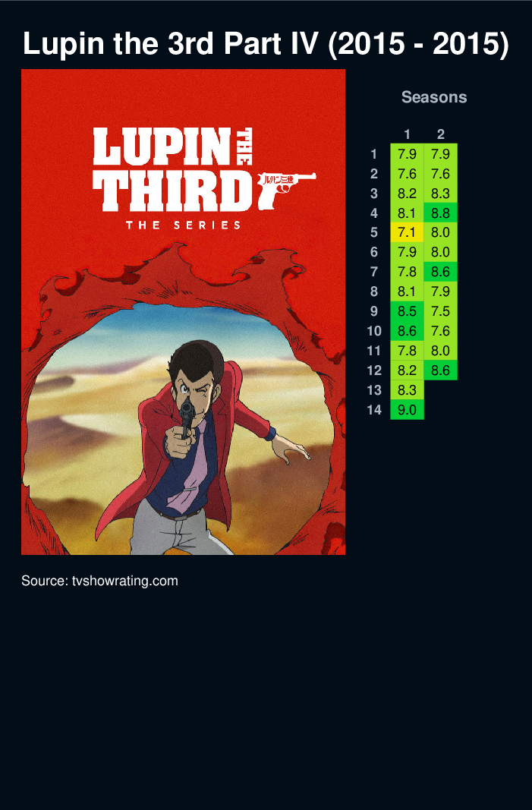Open the tvshowrating.com source text

click(99, 581)
